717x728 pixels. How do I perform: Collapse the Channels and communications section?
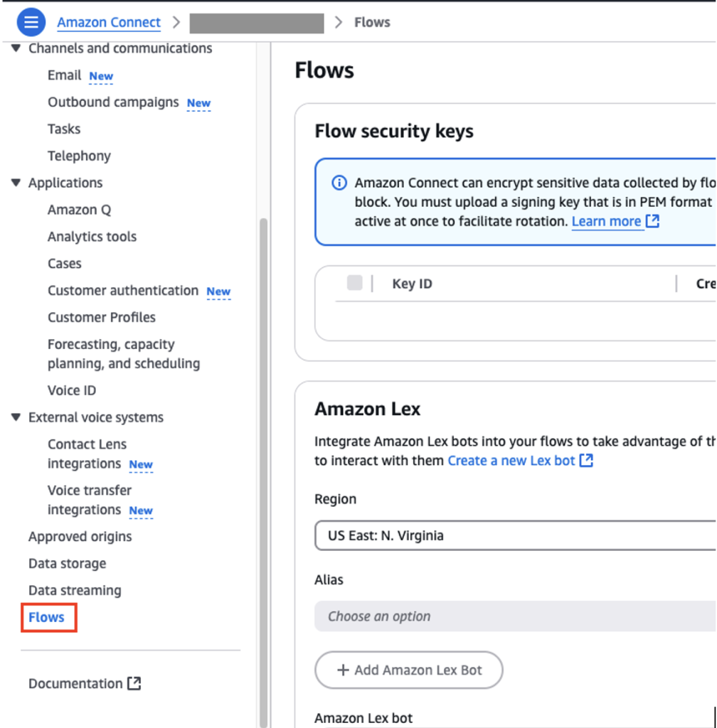(16, 48)
